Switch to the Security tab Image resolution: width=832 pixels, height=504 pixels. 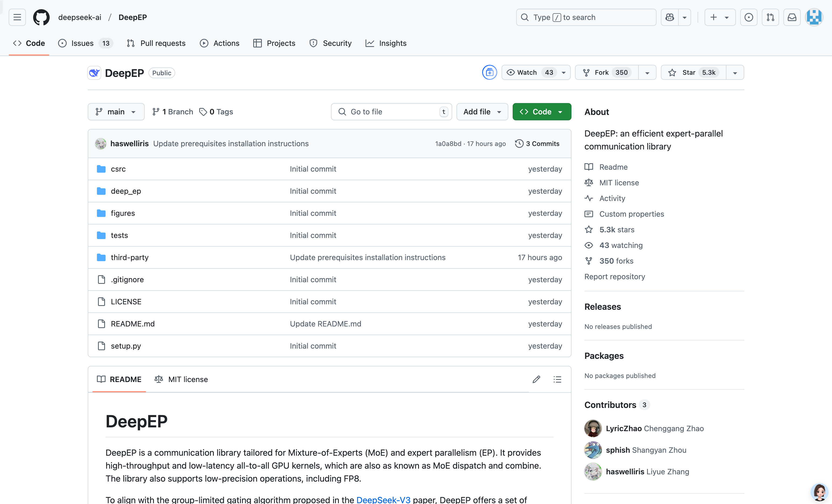331,43
